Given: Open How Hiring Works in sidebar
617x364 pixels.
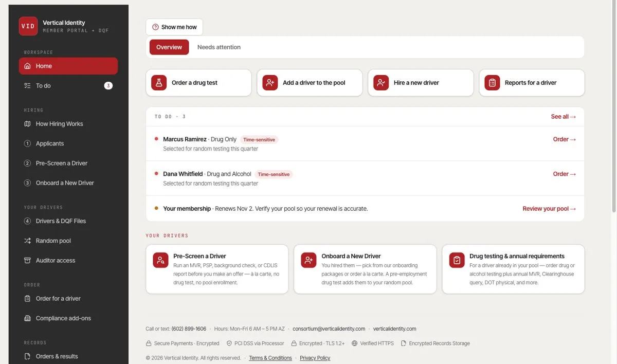Looking at the screenshot, I should (x=68, y=124).
